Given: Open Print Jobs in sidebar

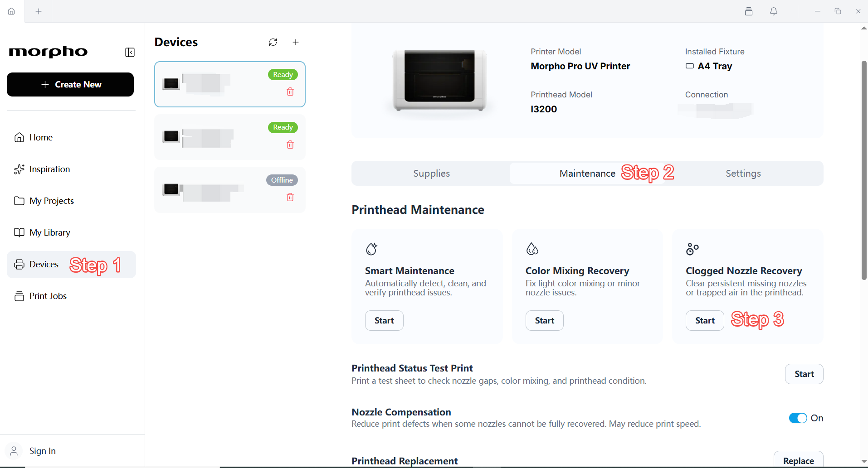Looking at the screenshot, I should 71,296.
